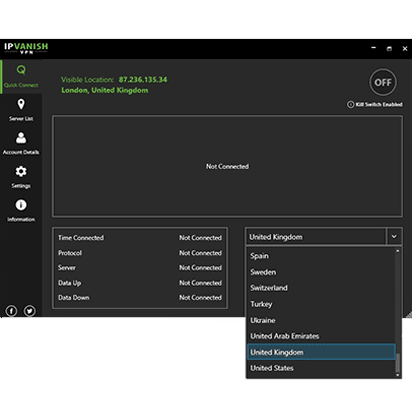This screenshot has height=416, width=412.
Task: Maximize the IPVanish window
Action: click(389, 49)
